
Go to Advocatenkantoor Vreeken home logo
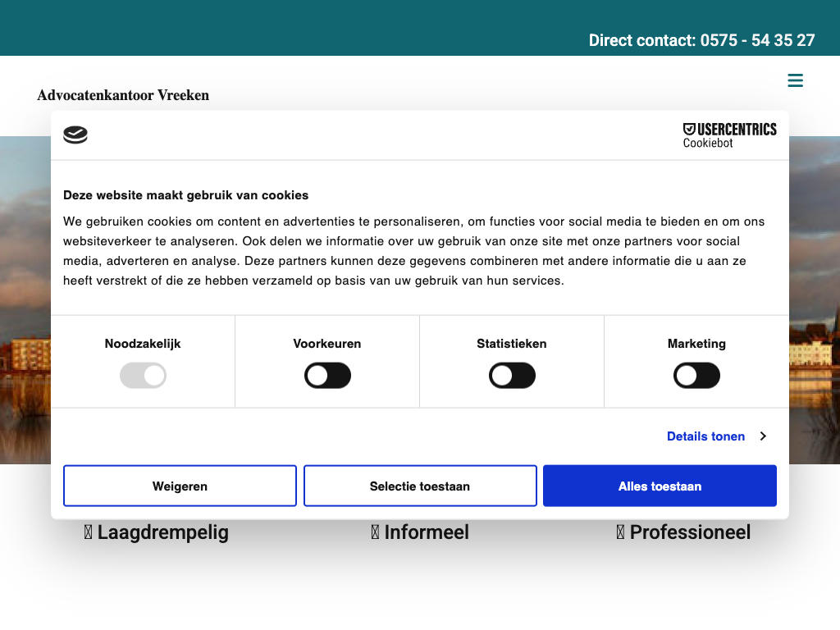click(x=123, y=95)
